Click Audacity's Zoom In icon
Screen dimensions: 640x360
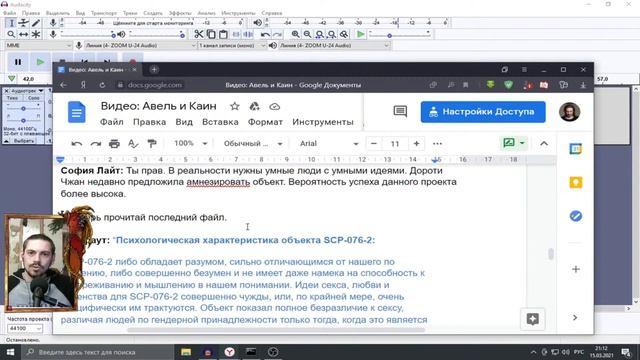pyautogui.click(x=296, y=34)
